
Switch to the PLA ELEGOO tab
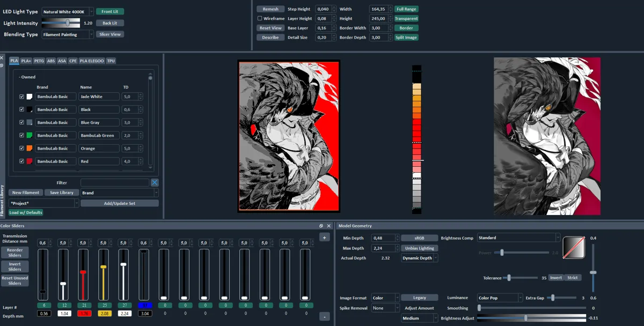92,61
